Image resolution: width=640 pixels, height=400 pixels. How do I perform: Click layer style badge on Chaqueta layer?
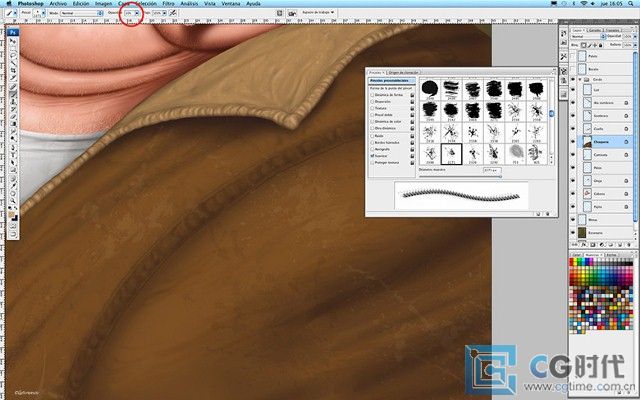click(x=626, y=142)
